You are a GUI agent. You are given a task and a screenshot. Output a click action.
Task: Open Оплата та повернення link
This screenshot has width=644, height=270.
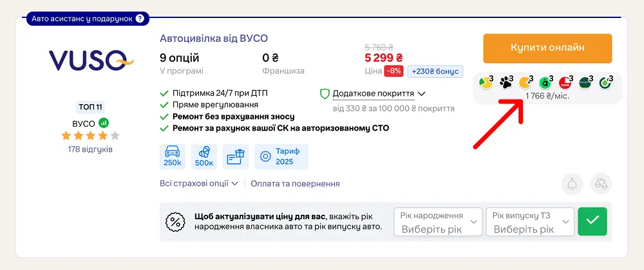(x=296, y=184)
